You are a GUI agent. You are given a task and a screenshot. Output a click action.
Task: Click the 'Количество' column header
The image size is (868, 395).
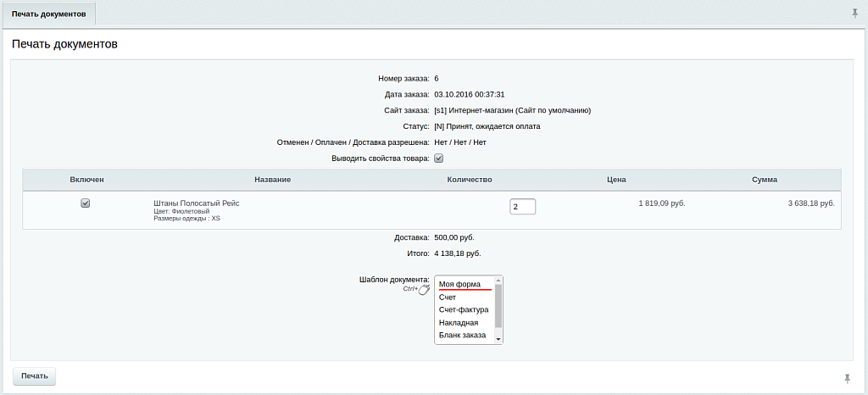click(469, 180)
